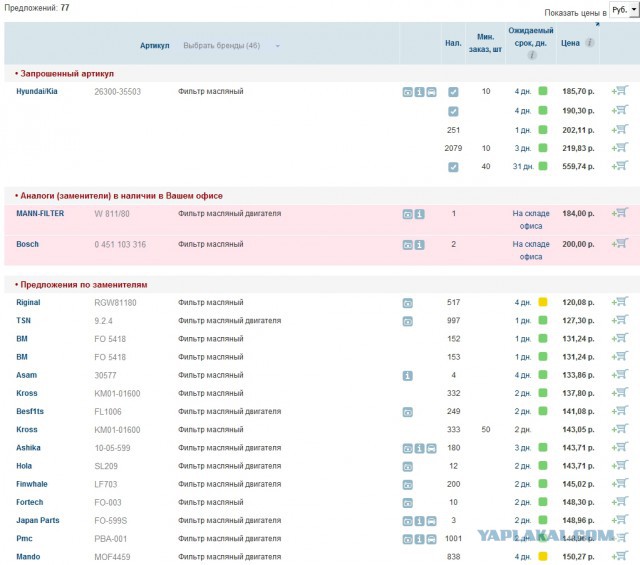Click availability checkmark in 559,74 р. row
Screen dimensions: 640x565
tap(453, 167)
